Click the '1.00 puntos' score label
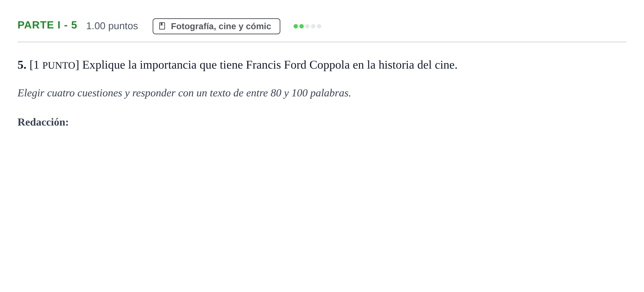The width and height of the screenshot is (644, 292). pyautogui.click(x=112, y=26)
